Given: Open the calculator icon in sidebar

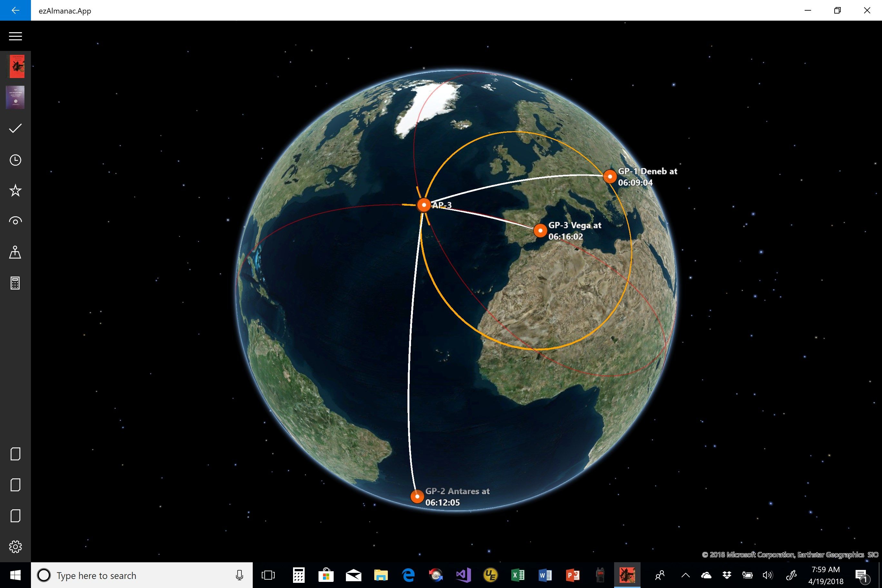Looking at the screenshot, I should (x=15, y=283).
